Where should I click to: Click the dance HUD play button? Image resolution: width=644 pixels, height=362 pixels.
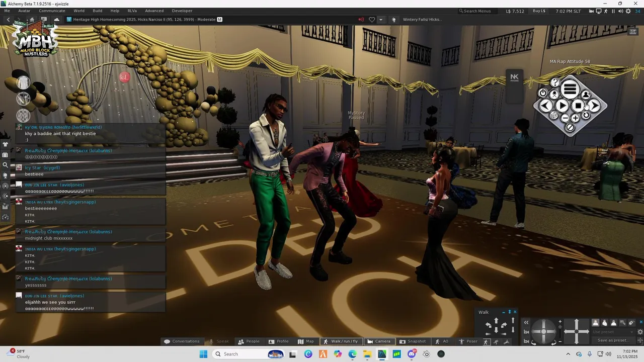(x=562, y=106)
